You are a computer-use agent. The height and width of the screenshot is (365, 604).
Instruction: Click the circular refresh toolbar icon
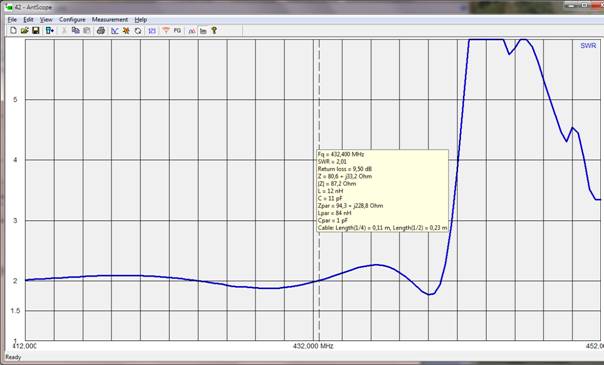click(138, 30)
